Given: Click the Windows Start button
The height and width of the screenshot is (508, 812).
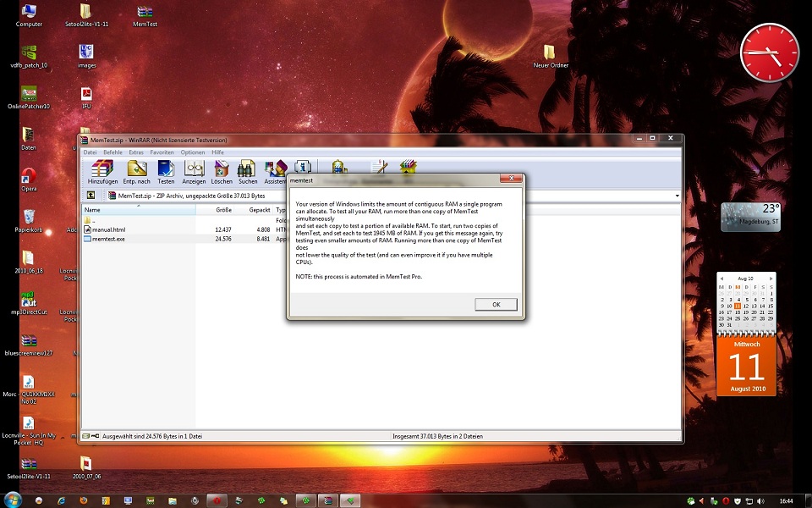Looking at the screenshot, I should [13, 500].
